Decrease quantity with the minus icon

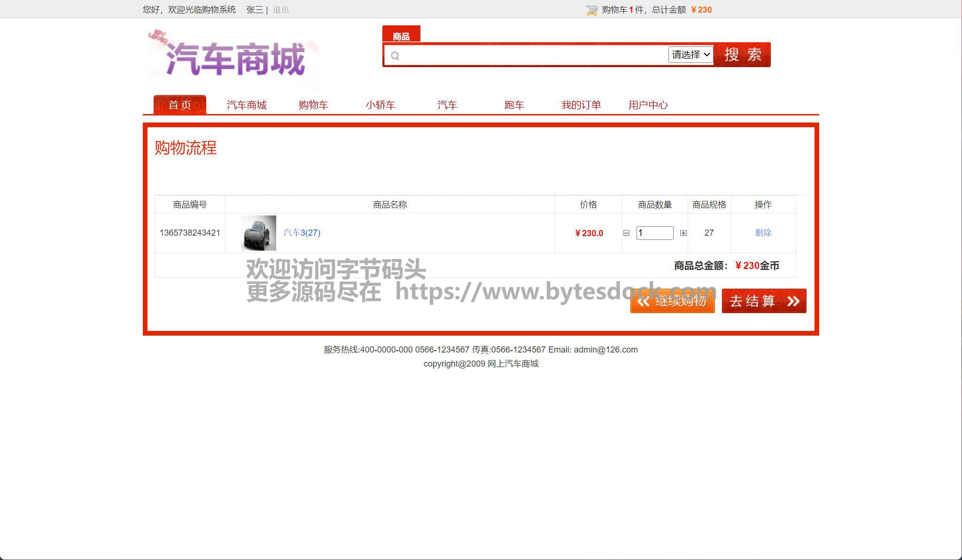pos(626,233)
